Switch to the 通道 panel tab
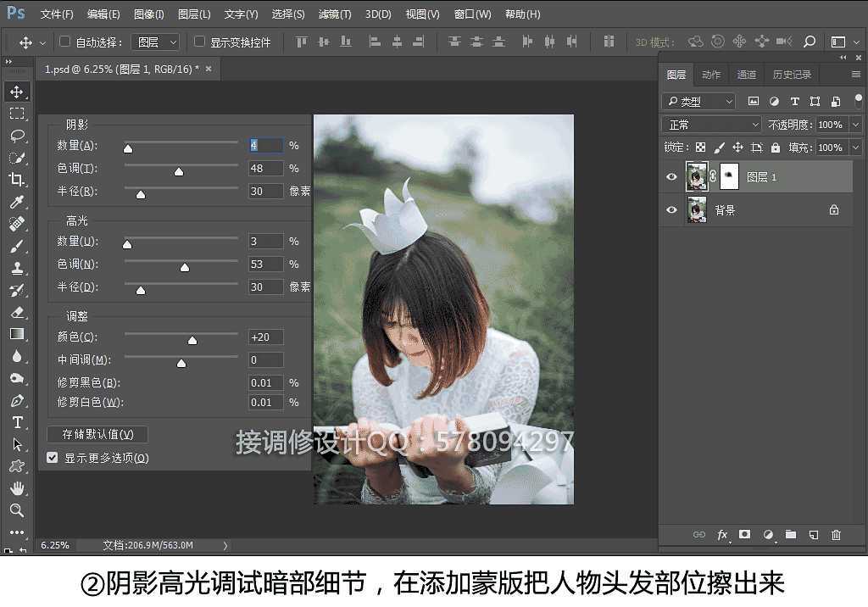 [x=746, y=75]
